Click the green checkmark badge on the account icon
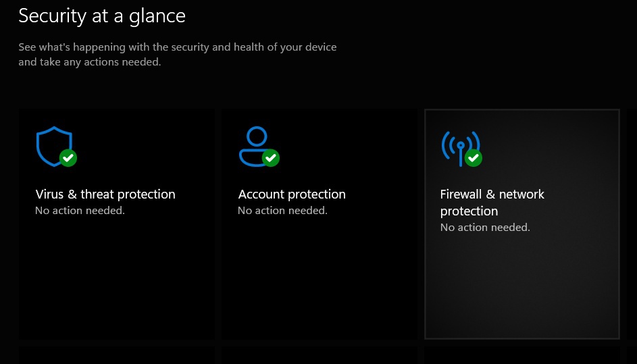Viewport: 637px width, 364px height. pyautogui.click(x=270, y=158)
